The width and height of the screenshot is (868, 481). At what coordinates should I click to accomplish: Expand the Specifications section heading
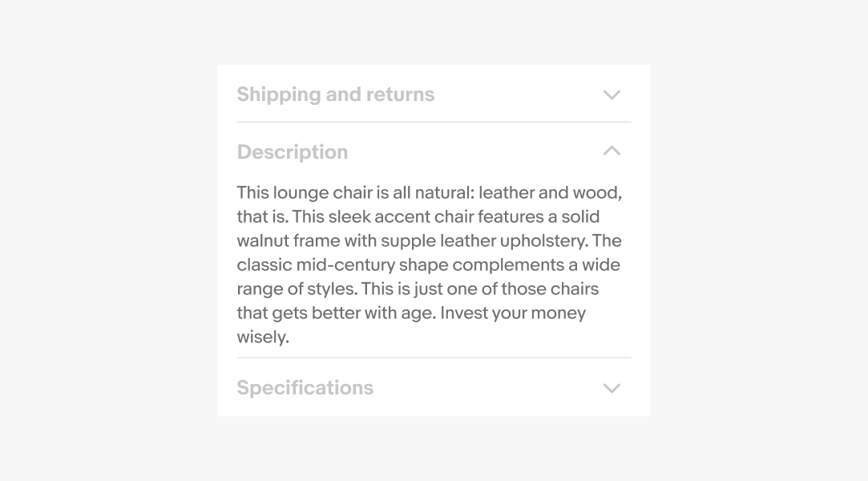point(305,388)
